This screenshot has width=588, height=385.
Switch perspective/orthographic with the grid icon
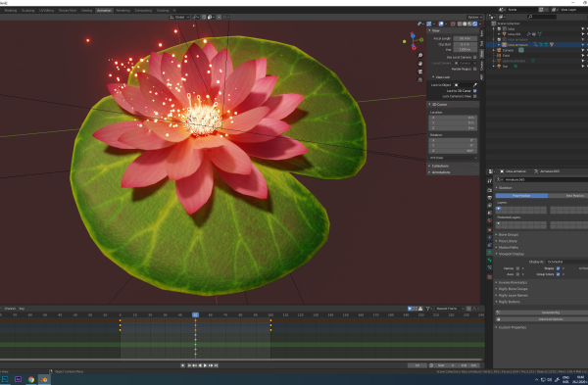pos(420,80)
